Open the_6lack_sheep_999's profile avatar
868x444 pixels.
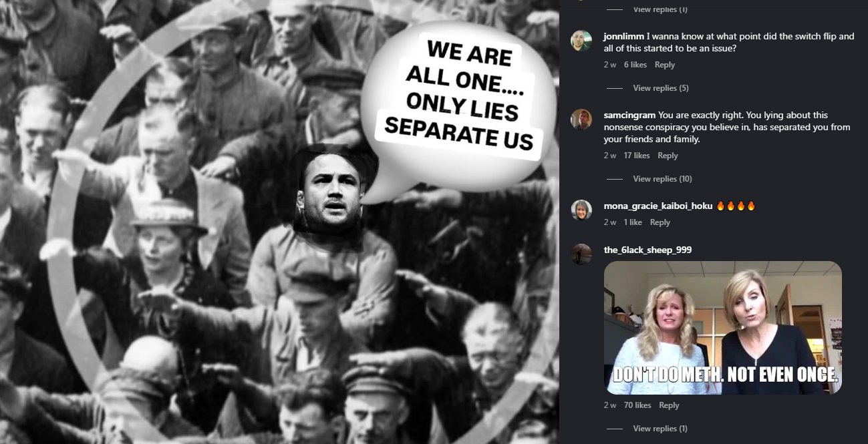pyautogui.click(x=581, y=254)
